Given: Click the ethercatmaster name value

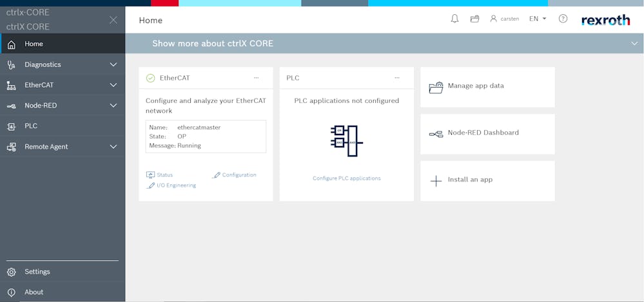Looking at the screenshot, I should click(199, 127).
